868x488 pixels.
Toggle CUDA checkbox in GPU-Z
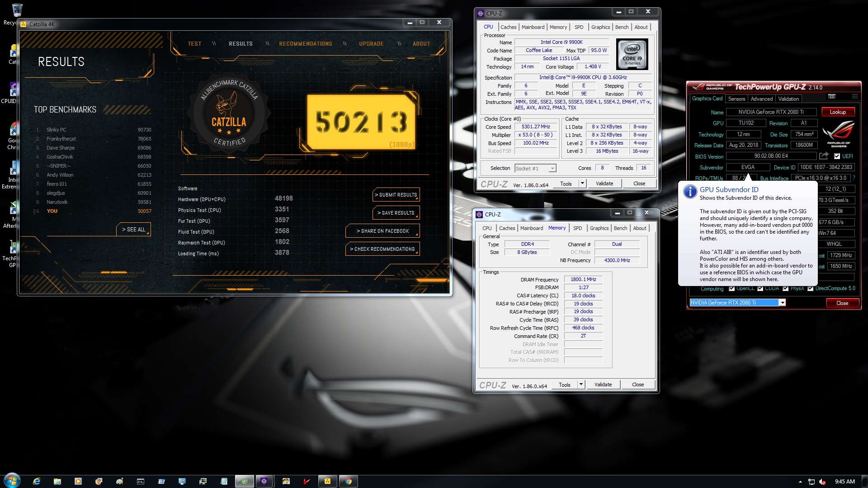click(x=760, y=289)
